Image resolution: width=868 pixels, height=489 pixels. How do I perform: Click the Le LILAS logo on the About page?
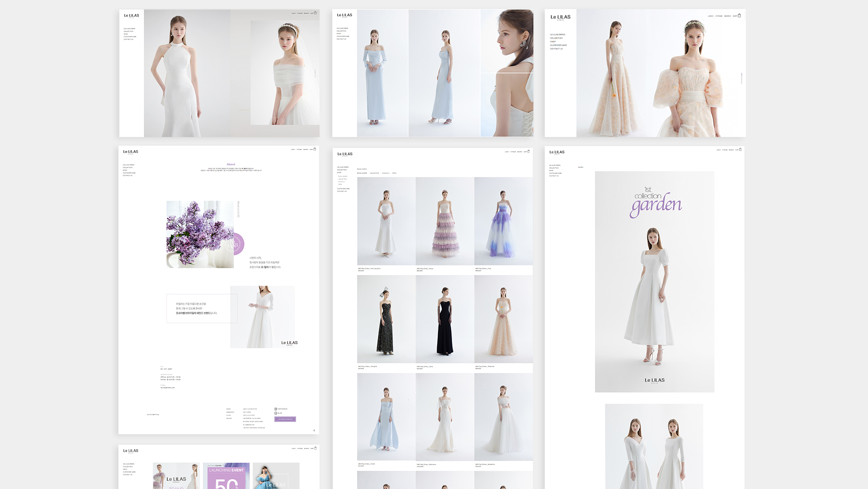(131, 152)
